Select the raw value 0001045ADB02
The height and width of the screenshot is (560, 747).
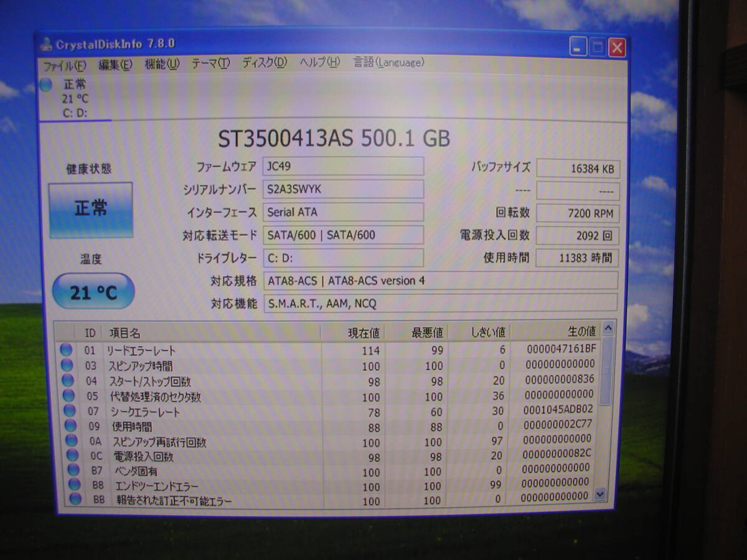(x=558, y=409)
